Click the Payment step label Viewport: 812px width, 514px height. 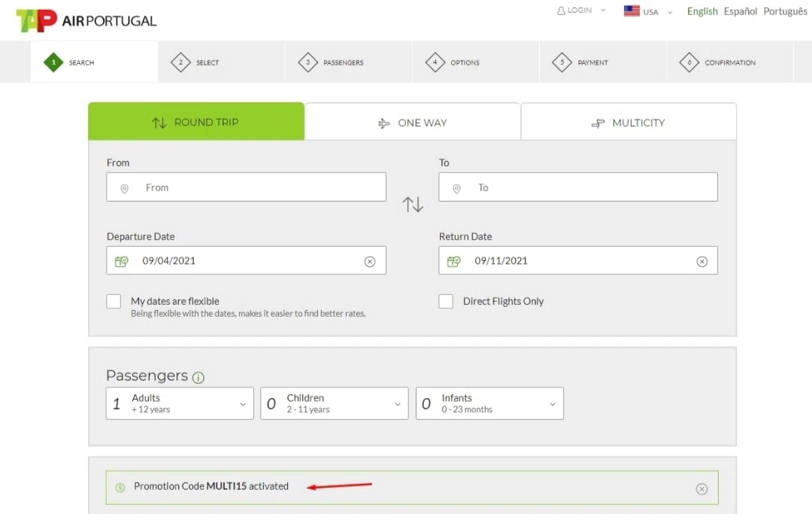(592, 62)
